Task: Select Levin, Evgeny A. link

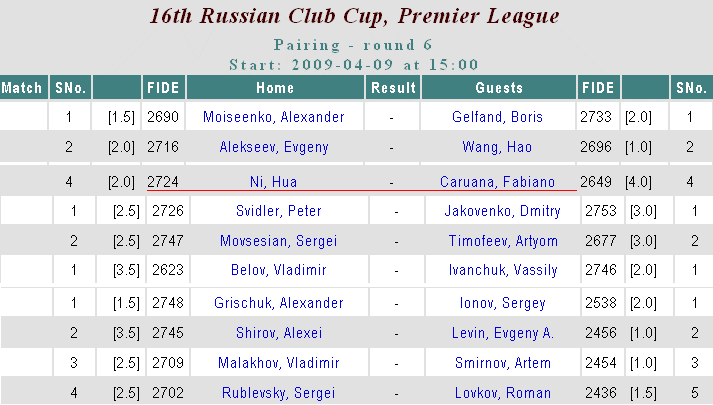Action: (x=505, y=333)
